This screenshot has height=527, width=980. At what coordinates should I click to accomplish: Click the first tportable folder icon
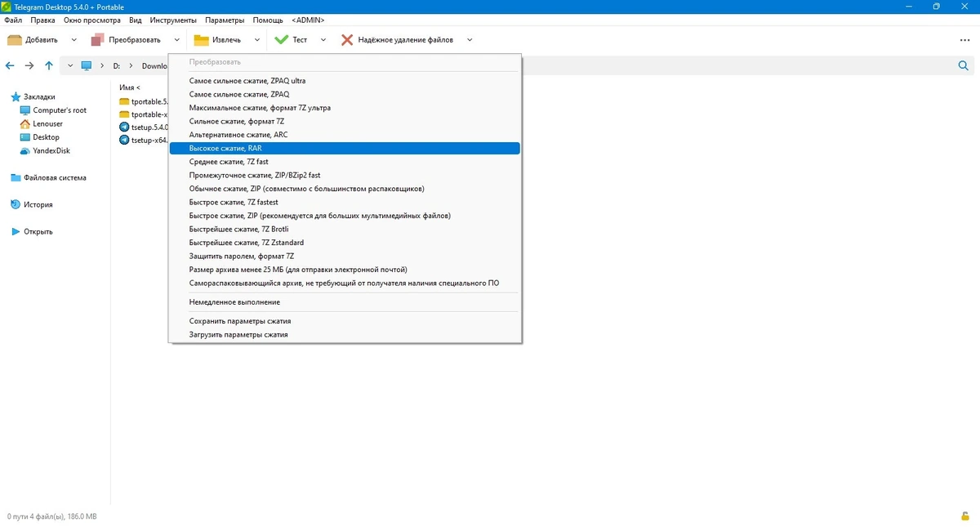124,101
